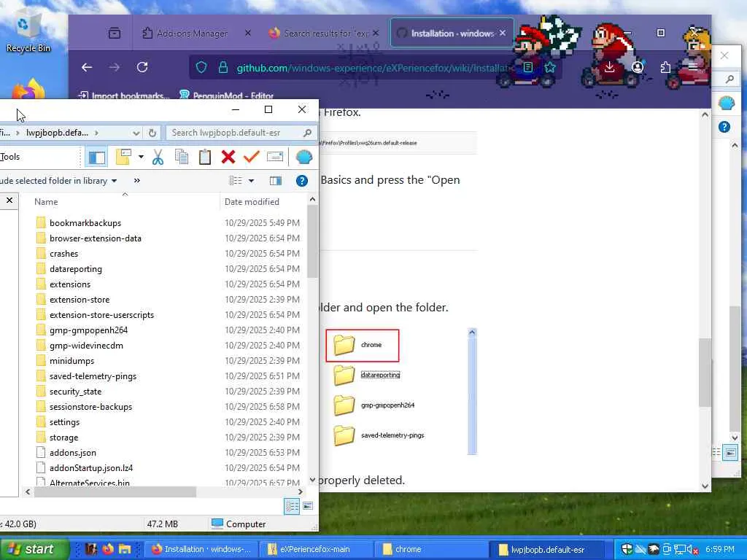This screenshot has height=560, width=747.
Task: Toggle reader view in the address bar
Action: pyautogui.click(x=528, y=68)
